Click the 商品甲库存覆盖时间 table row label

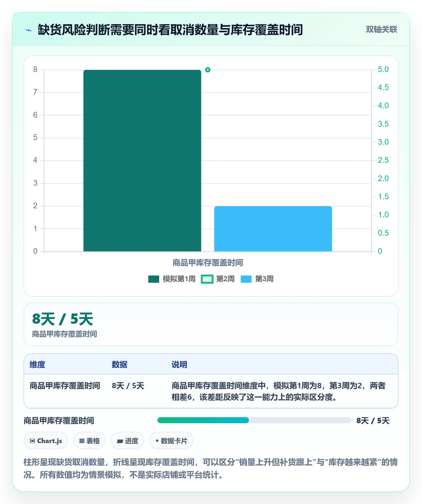(65, 386)
